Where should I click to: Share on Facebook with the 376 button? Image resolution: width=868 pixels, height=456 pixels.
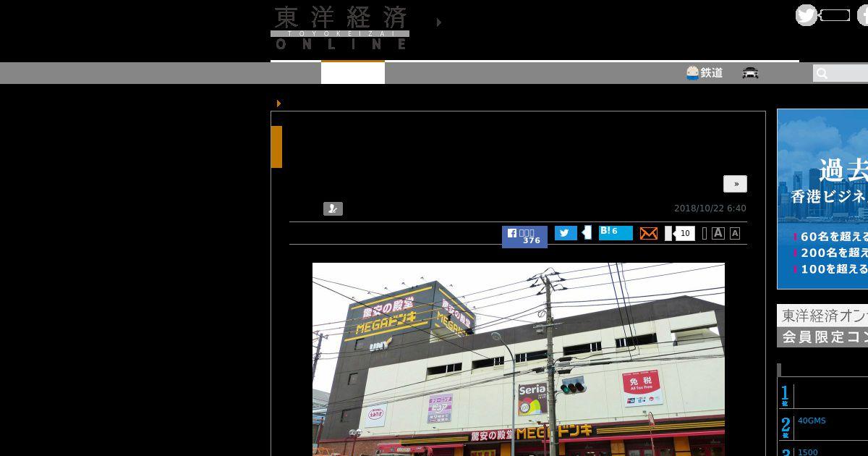click(x=524, y=237)
